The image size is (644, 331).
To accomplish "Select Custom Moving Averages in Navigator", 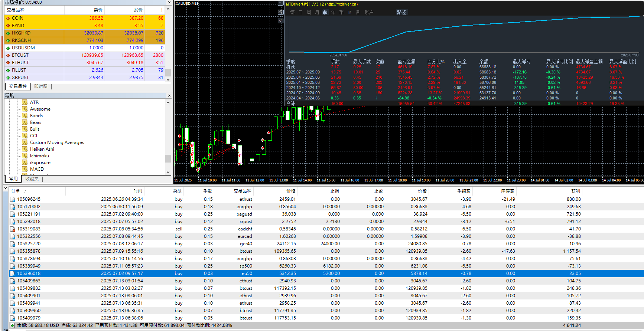I will tap(57, 142).
